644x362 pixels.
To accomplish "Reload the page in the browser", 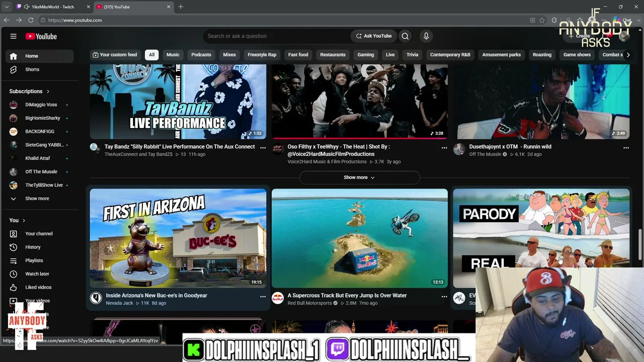I will click(31, 20).
